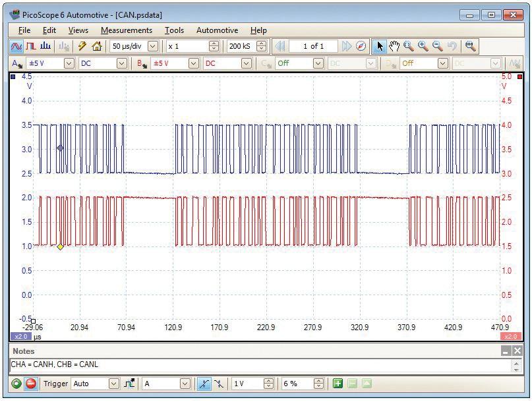Open the Automotive menu

[217, 30]
